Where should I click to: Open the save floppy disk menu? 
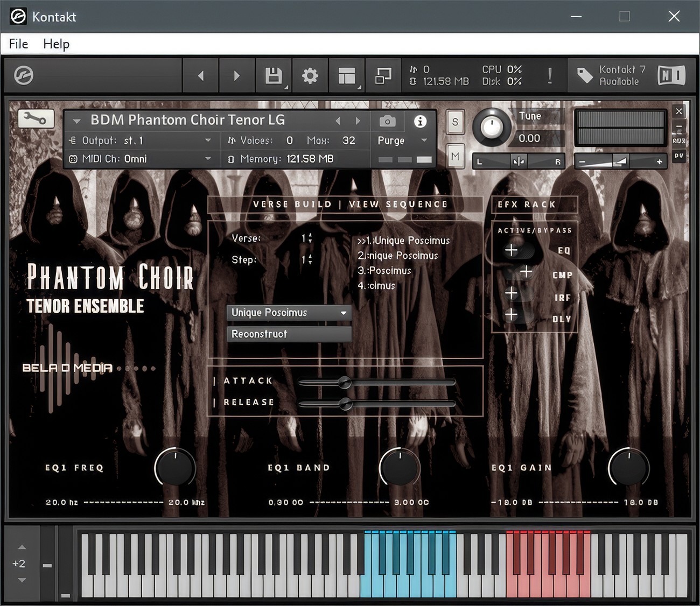[x=274, y=76]
